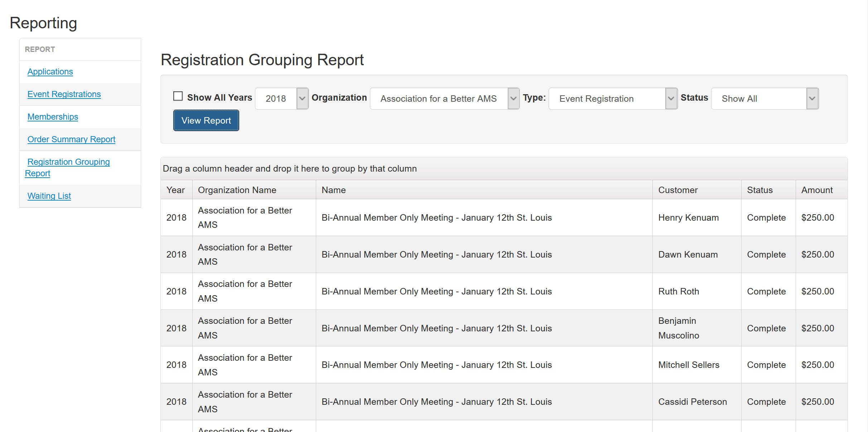Open the Type Event Registration dropdown

point(612,99)
